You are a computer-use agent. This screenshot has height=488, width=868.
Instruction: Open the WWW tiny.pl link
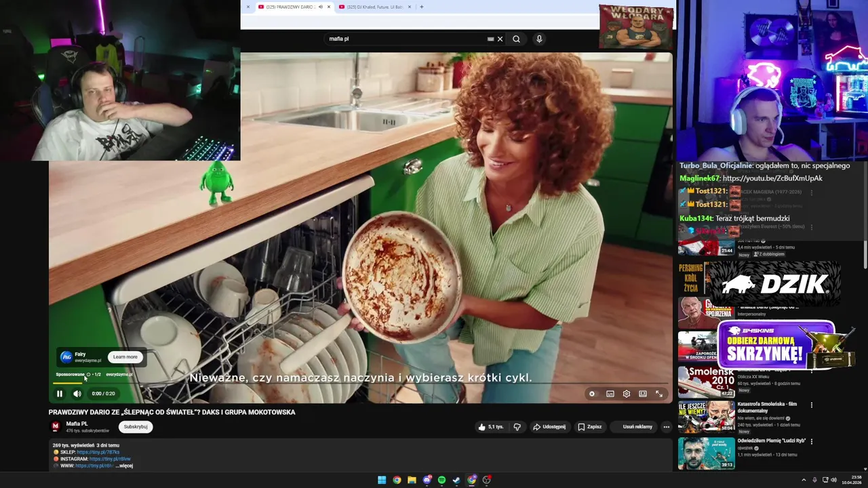[x=94, y=466]
